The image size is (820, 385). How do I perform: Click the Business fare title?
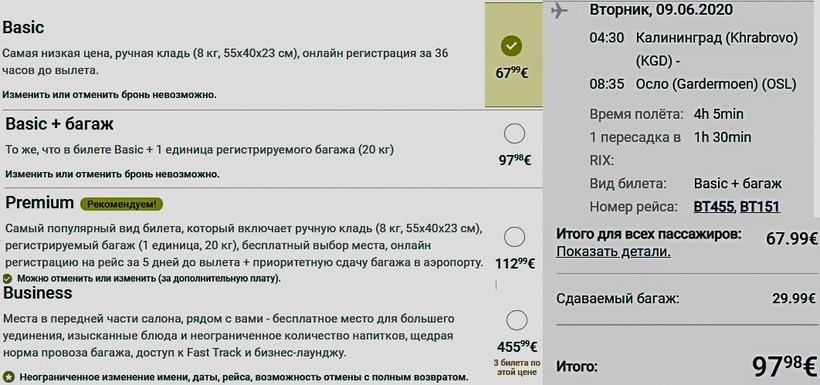38,293
